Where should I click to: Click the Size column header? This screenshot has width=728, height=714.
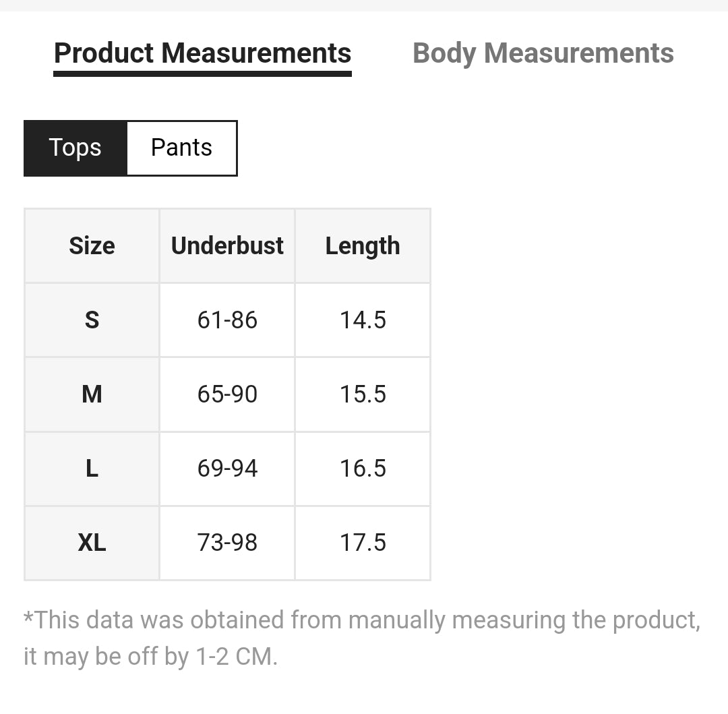pyautogui.click(x=92, y=246)
